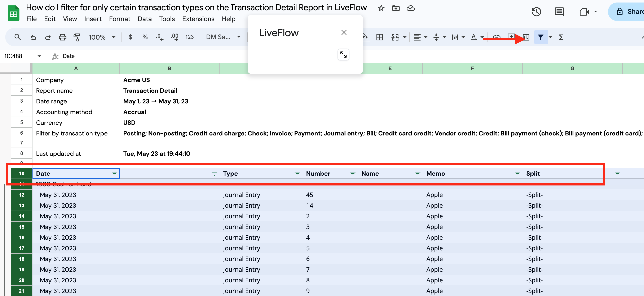Click the merge cells icon
This screenshot has width=644, height=296.
point(395,37)
